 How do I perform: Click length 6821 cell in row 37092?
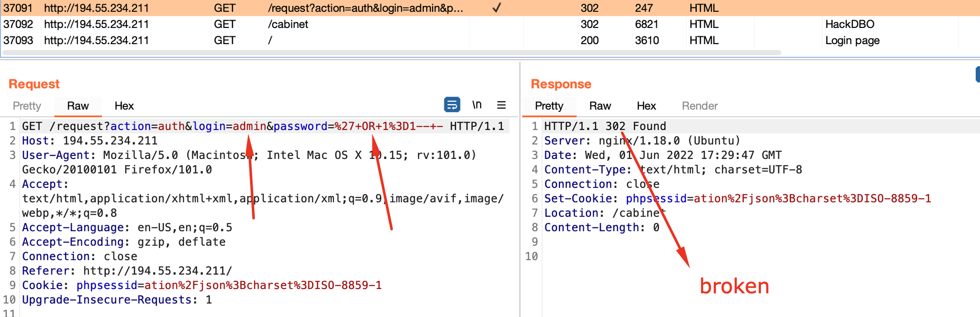[647, 24]
